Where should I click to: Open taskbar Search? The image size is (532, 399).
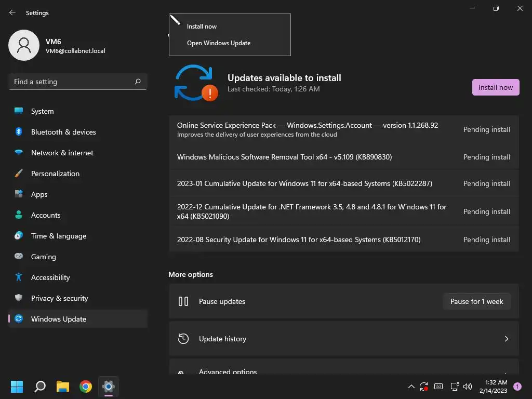(x=40, y=387)
